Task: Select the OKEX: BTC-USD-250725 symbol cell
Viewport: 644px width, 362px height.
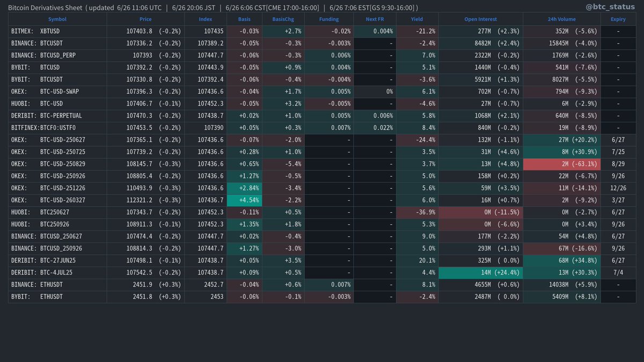Action: pos(57,152)
